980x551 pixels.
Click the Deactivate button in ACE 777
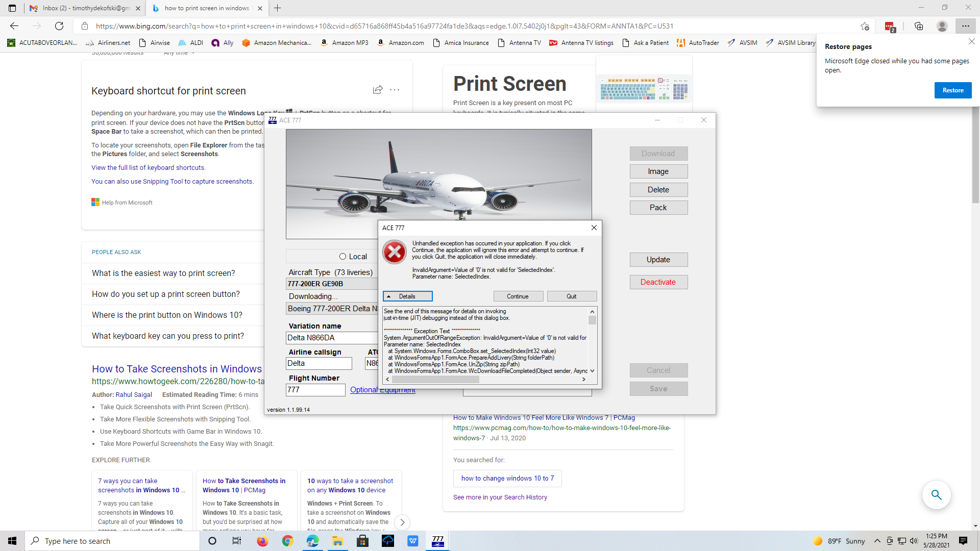[x=658, y=282]
